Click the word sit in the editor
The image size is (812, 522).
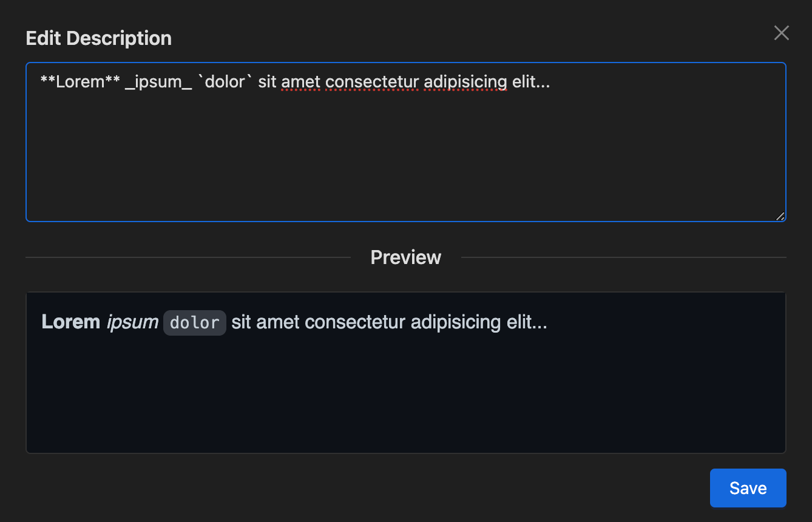tap(268, 82)
